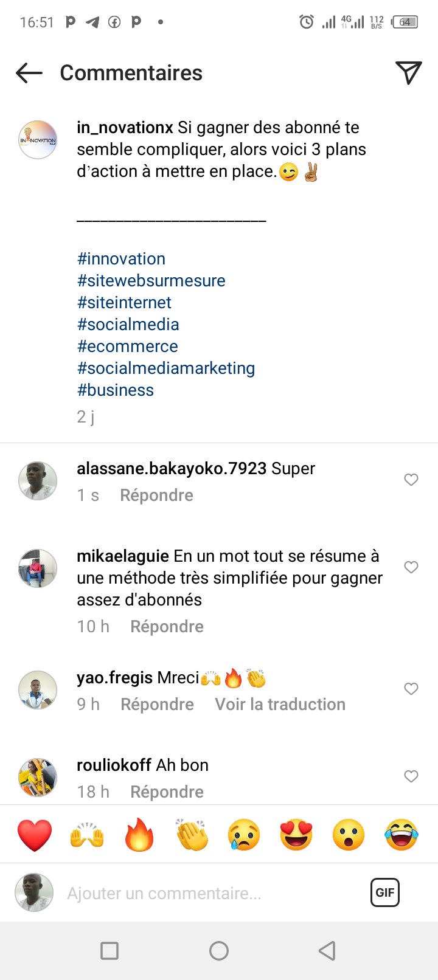Like mikaelaguie's comment with the heart
Viewport: 438px width, 980px height.
point(411,567)
